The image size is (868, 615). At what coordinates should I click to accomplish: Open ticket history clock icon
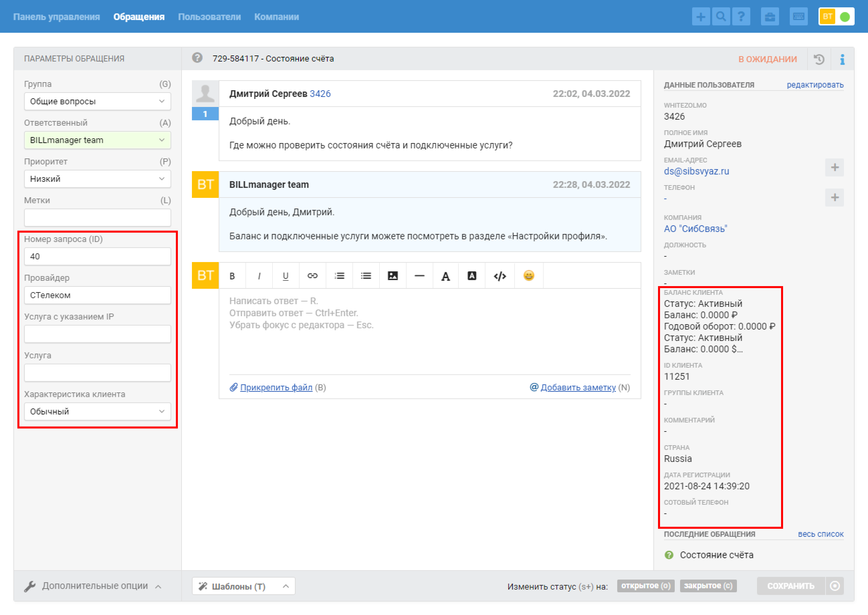819,59
